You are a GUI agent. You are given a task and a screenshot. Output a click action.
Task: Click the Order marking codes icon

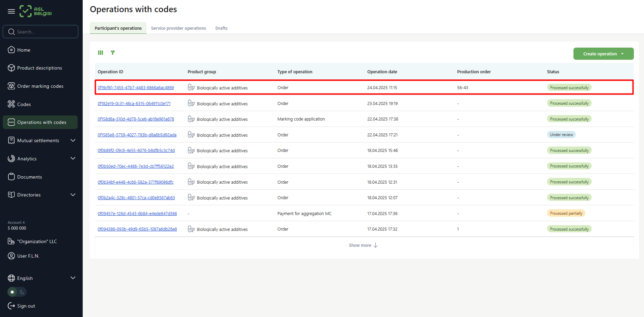11,86
